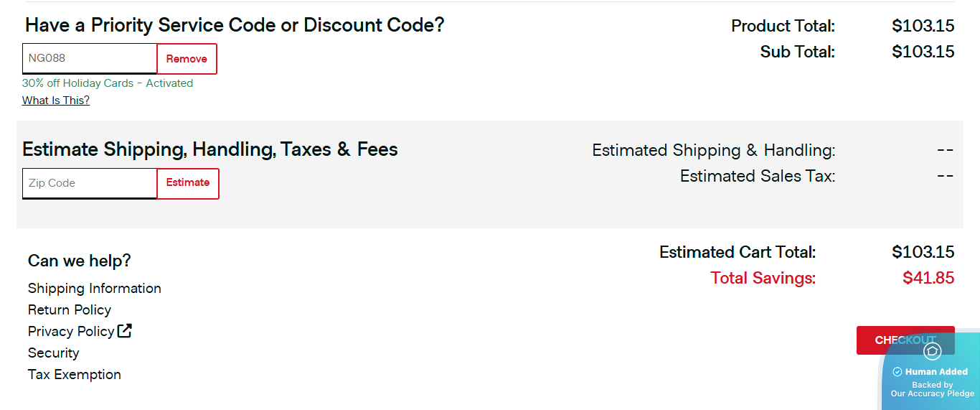Click the "Human Added" badge label
The height and width of the screenshot is (410, 980).
(936, 372)
